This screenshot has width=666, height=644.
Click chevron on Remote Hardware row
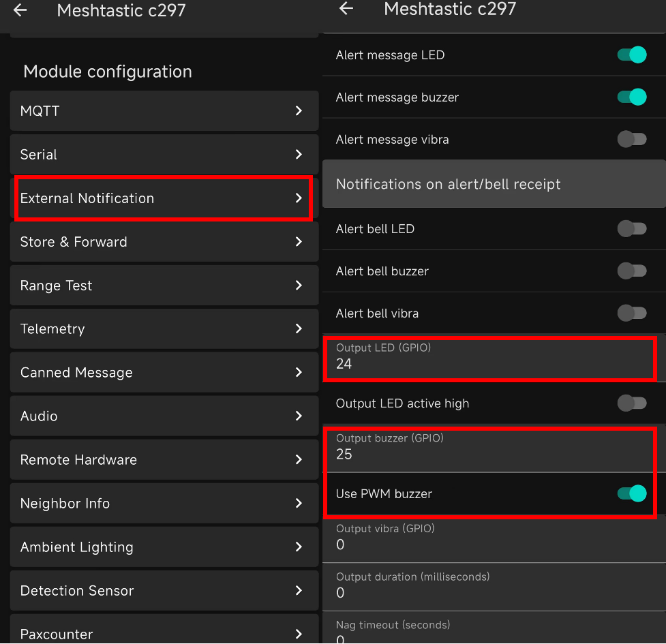point(299,460)
